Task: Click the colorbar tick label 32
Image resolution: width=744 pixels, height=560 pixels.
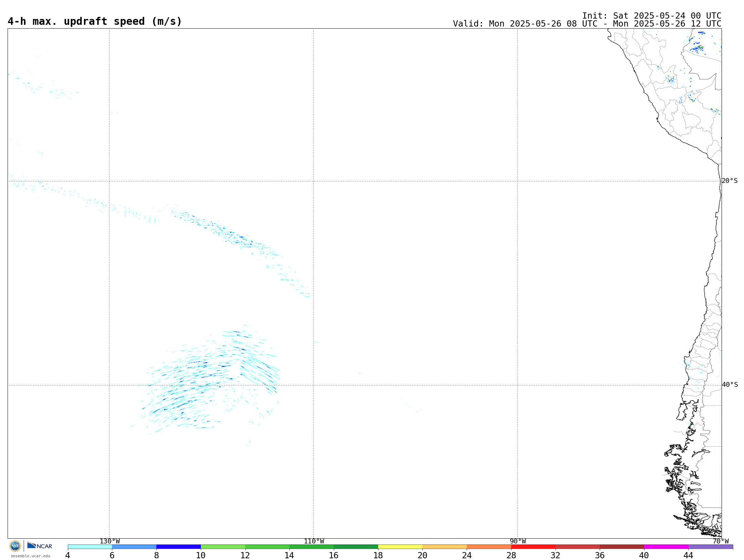Action: 556,556
